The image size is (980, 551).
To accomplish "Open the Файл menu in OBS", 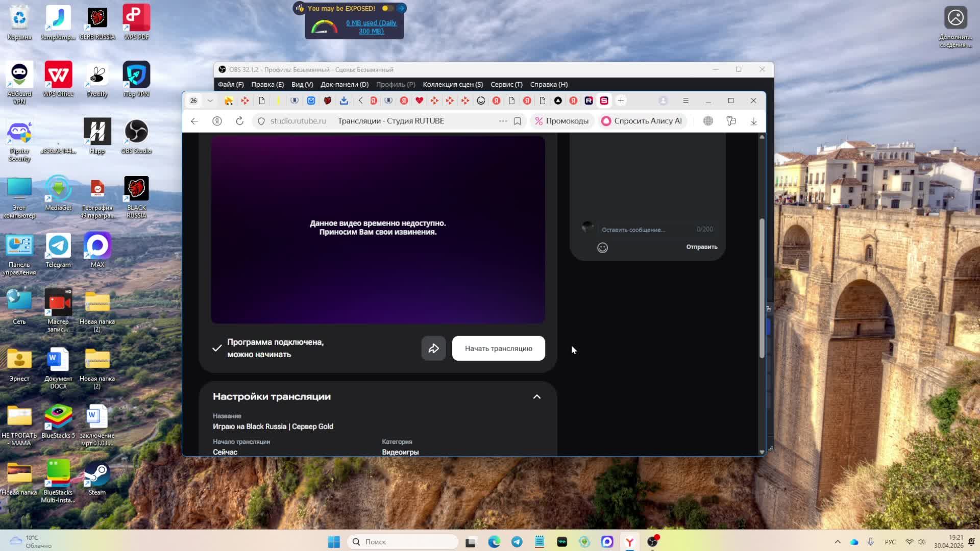I will [230, 84].
